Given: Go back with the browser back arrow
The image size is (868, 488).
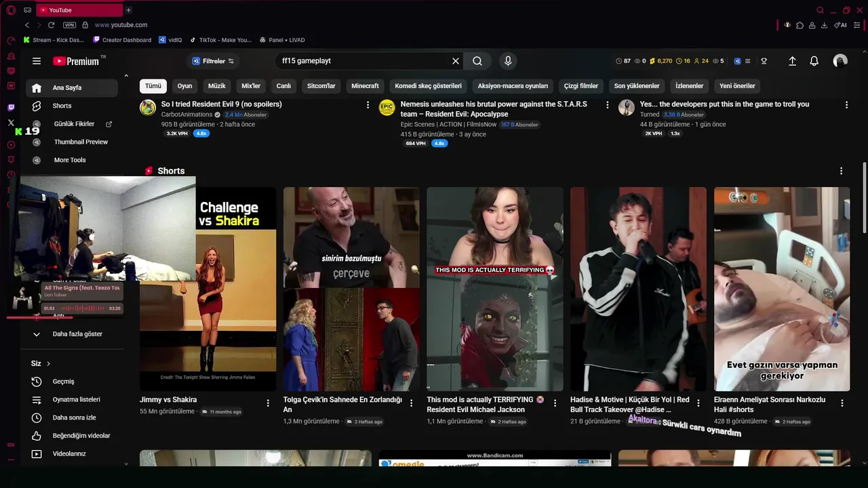Looking at the screenshot, I should [x=27, y=25].
